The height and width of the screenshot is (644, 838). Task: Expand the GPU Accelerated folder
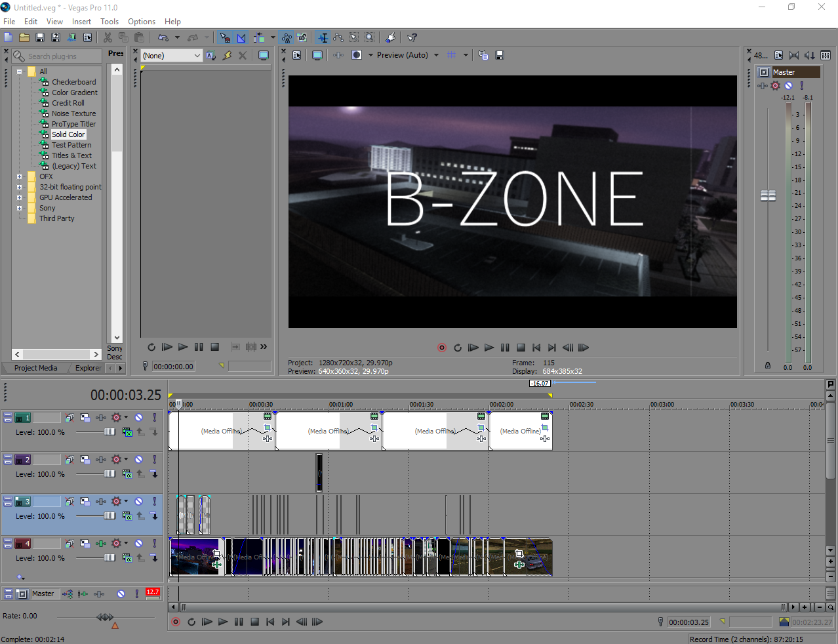[x=20, y=197]
